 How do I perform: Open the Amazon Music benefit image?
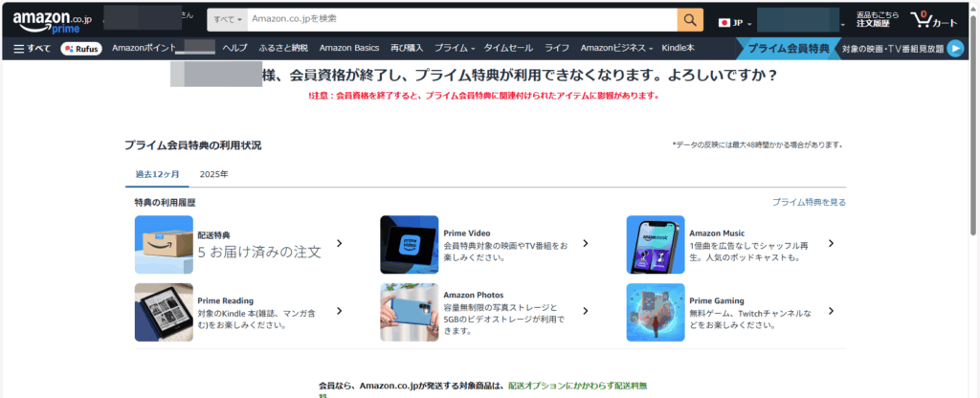click(655, 245)
